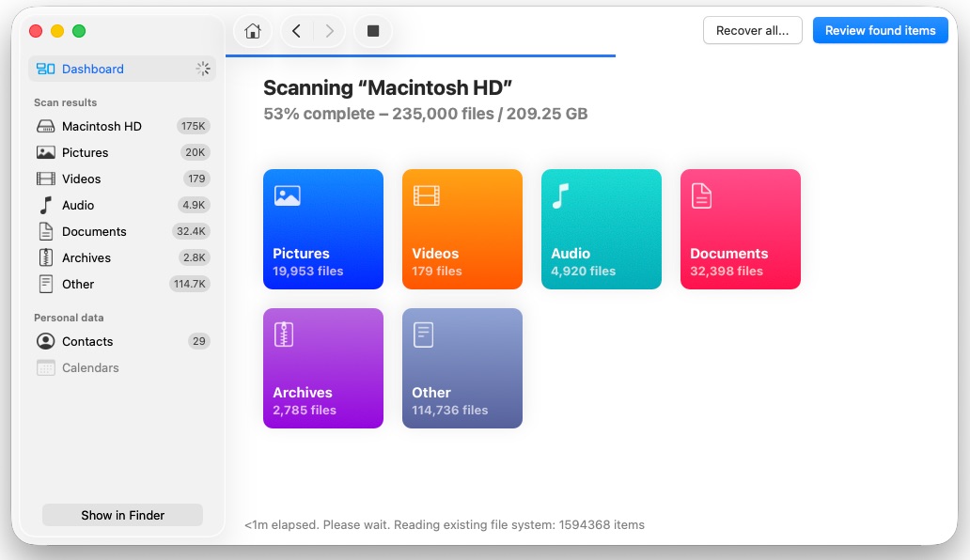Click the 4.9K badge for Audio
970x560 pixels.
(194, 205)
